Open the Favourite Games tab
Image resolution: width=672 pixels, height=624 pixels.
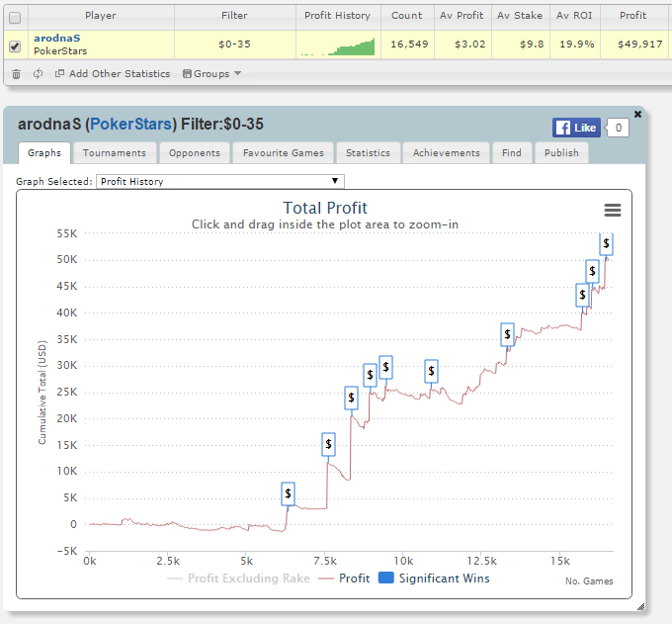pos(284,153)
